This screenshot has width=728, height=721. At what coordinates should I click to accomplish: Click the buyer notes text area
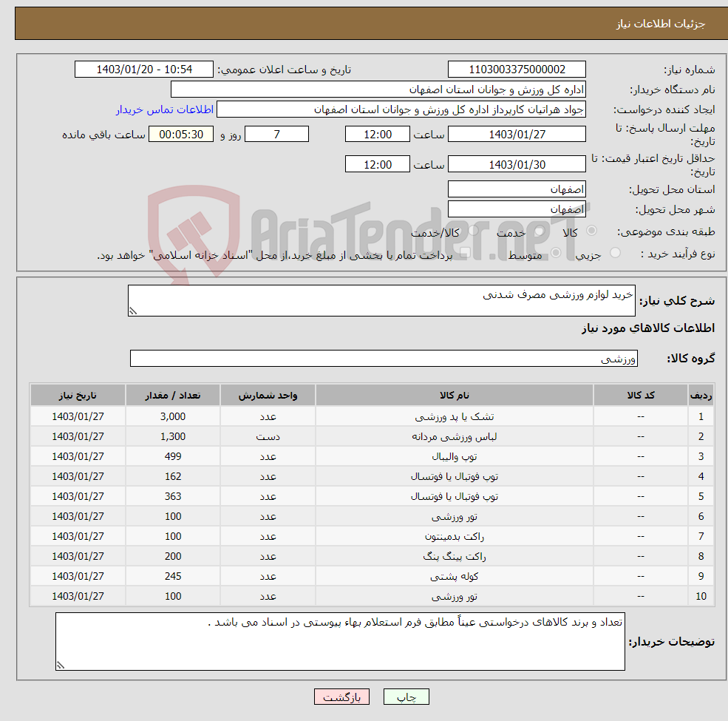click(x=340, y=641)
